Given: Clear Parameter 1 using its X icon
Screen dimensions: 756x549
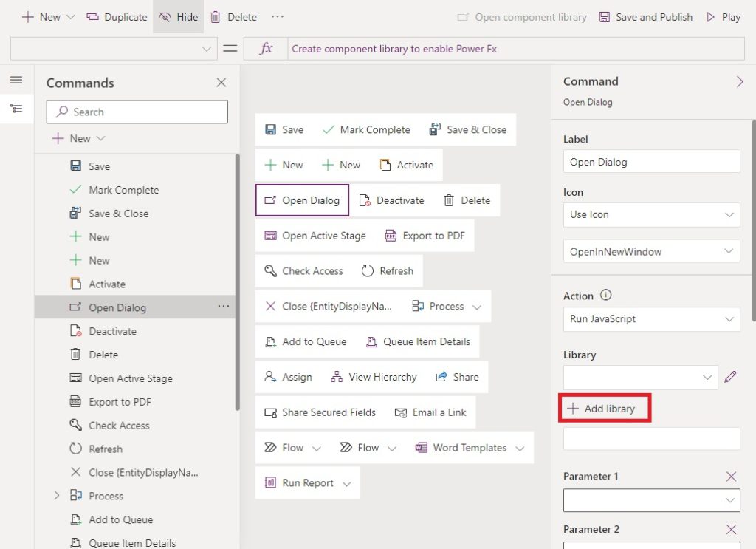Looking at the screenshot, I should pyautogui.click(x=731, y=477).
